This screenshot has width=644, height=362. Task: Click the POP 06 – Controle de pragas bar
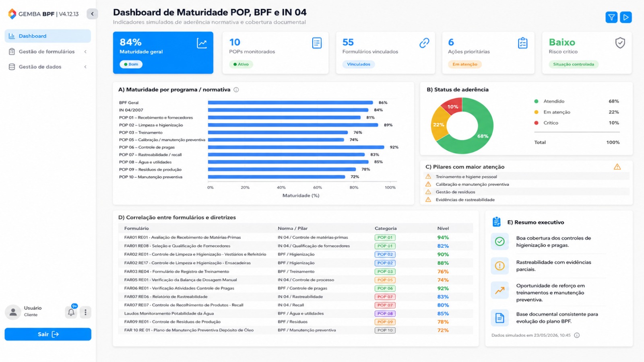(296, 147)
